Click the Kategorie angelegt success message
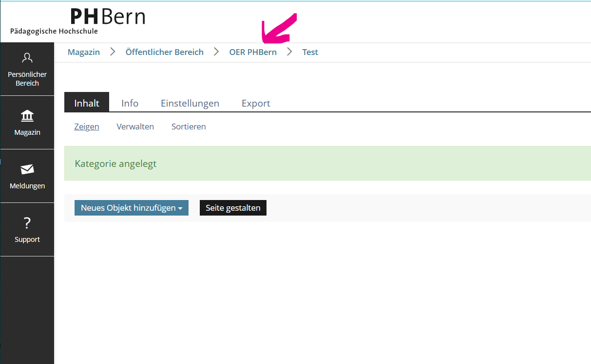 (115, 164)
